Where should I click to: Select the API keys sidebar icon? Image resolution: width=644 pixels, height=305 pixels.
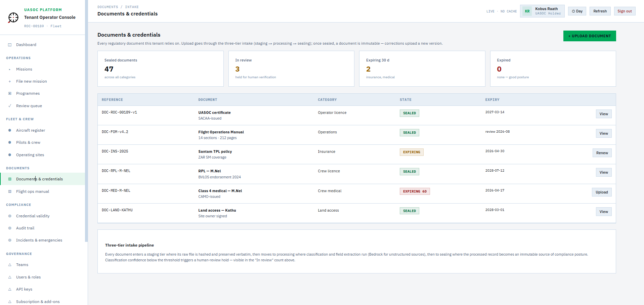10,289
